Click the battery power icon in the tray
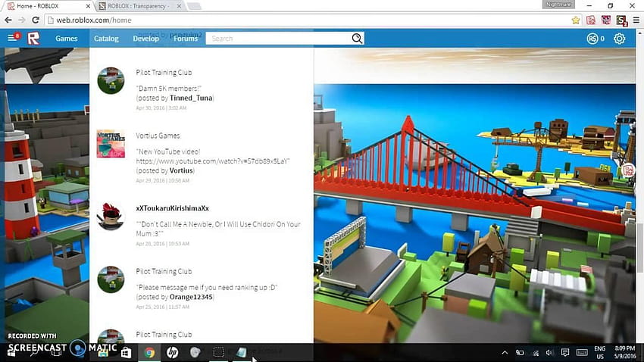The width and height of the screenshot is (644, 362). tap(520, 353)
